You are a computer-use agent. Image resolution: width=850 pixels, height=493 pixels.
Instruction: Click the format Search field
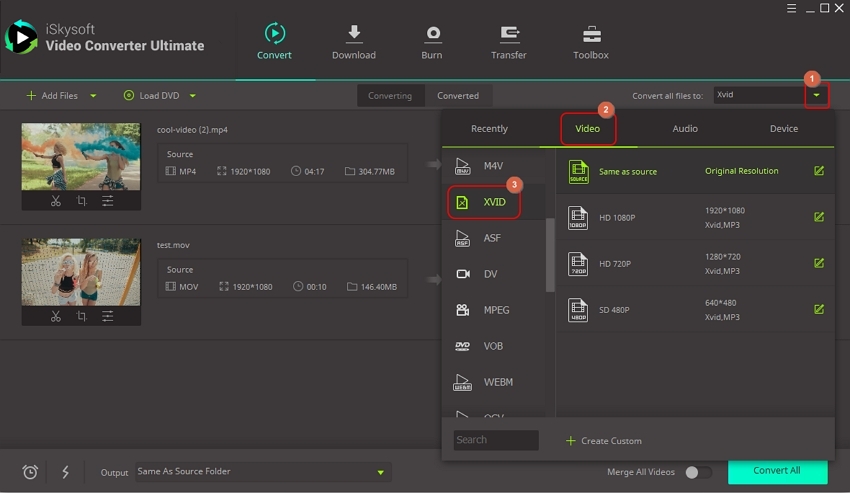[496, 440]
